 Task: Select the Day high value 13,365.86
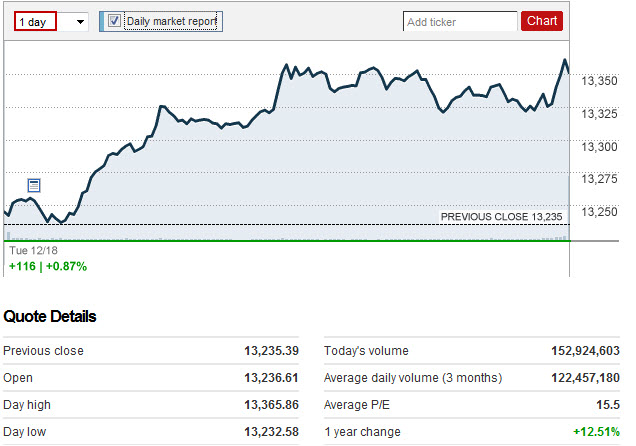[x=271, y=405]
